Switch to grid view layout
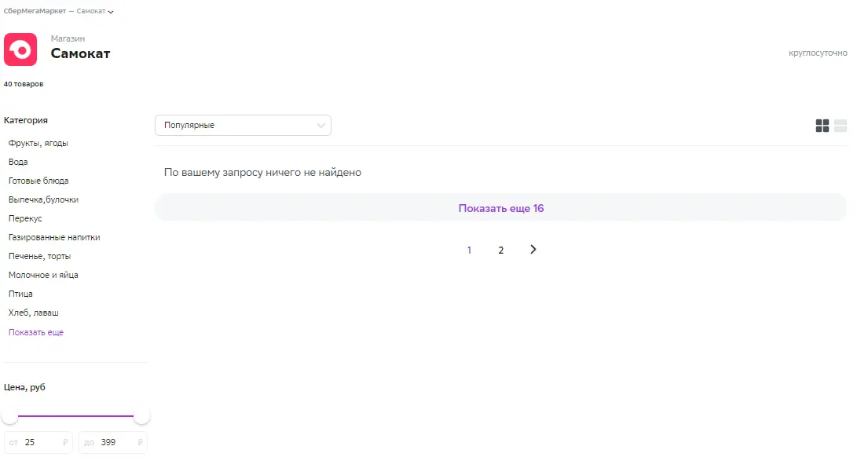 (x=822, y=126)
